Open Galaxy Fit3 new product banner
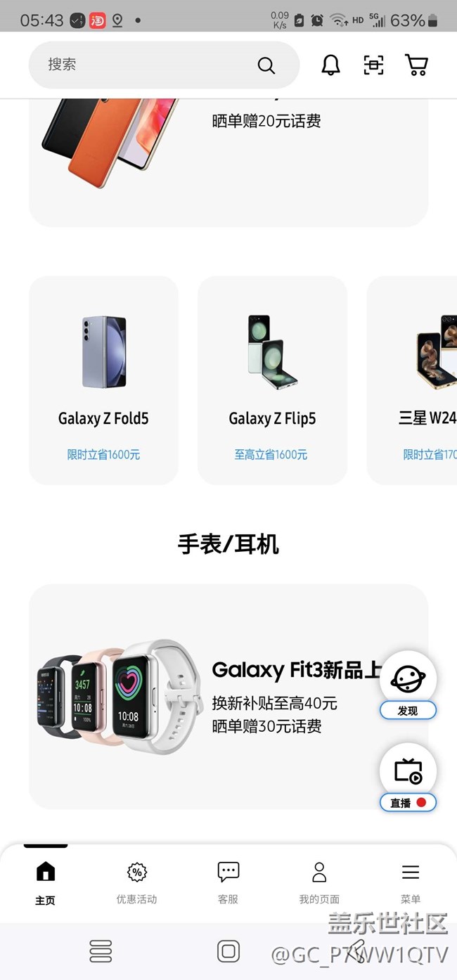457x980 pixels. [228, 696]
